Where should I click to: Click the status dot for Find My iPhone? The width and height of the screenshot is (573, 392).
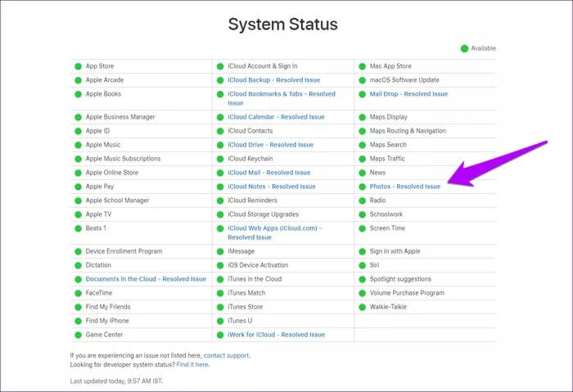(78, 321)
